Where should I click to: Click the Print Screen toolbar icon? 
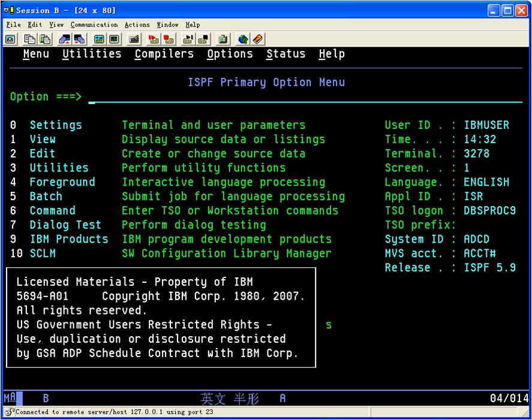point(11,40)
